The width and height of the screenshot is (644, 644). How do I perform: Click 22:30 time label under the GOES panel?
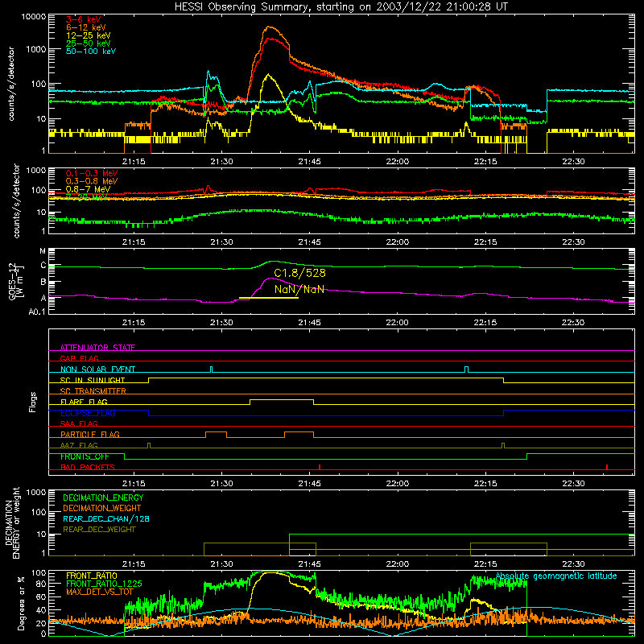[573, 323]
